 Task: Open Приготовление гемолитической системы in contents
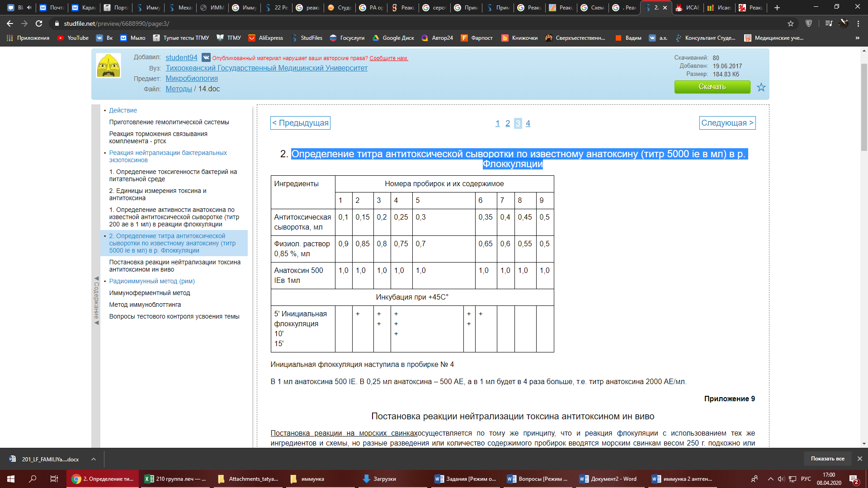(169, 122)
